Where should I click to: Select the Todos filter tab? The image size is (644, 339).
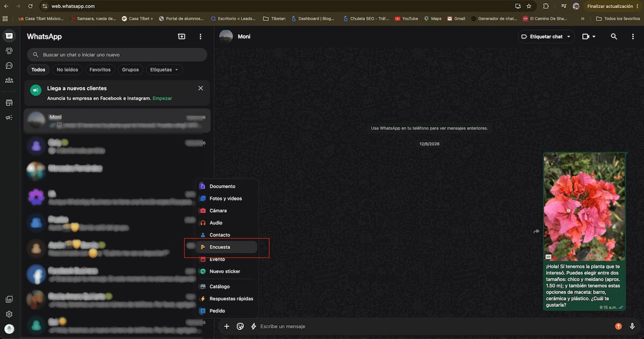coord(38,70)
